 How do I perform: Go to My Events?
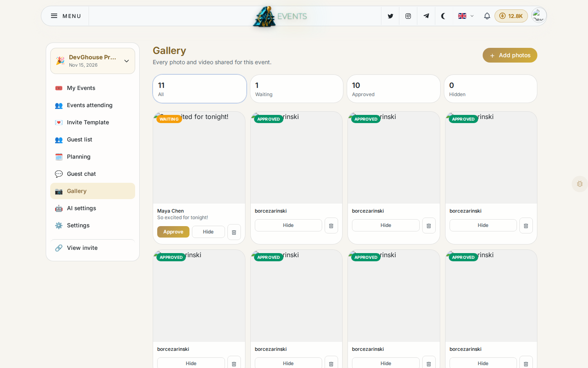click(93, 88)
